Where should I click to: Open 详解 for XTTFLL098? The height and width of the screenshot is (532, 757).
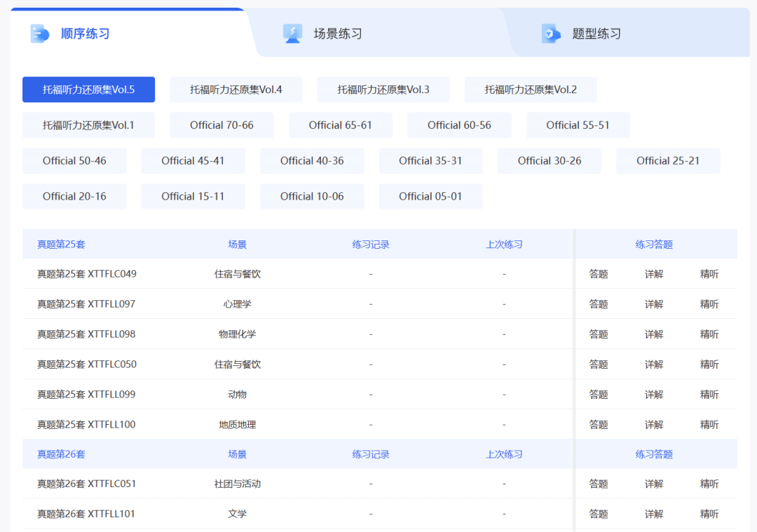tap(654, 334)
